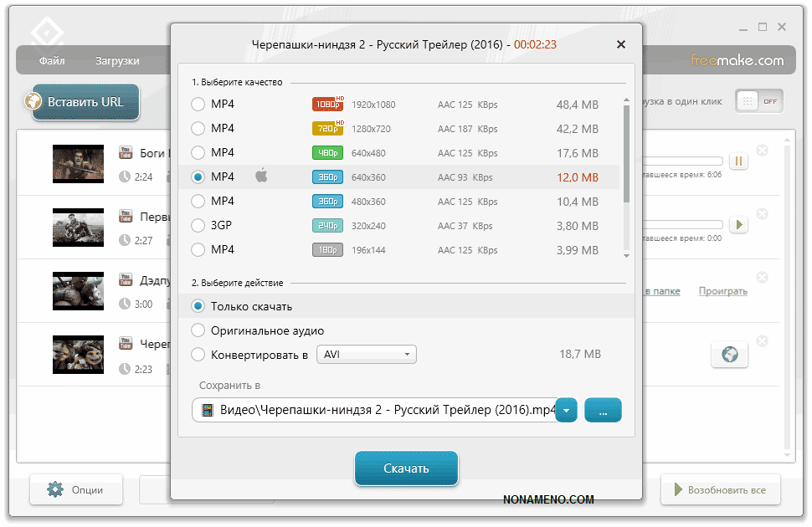
Task: Toggle the one-click download OFF switch
Action: 758,101
